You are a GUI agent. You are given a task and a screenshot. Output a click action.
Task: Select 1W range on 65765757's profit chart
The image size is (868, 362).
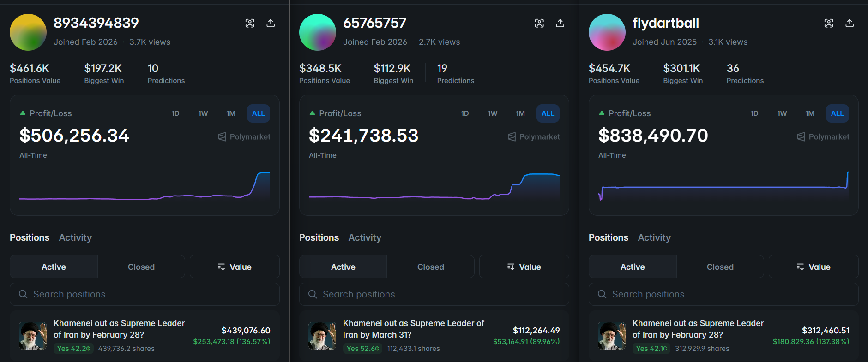tap(493, 113)
